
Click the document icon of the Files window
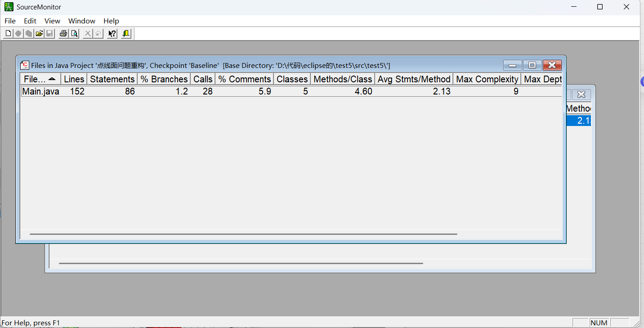click(x=25, y=65)
